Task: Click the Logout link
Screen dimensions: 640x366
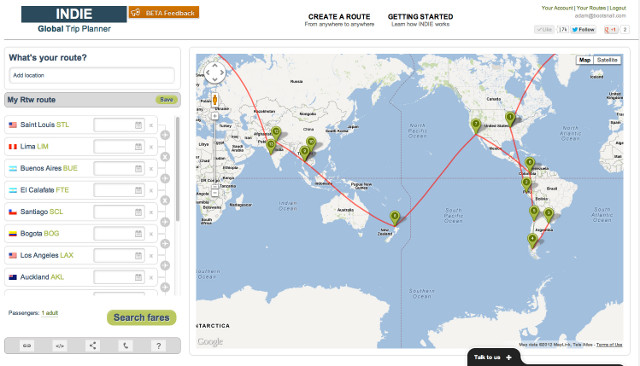Action: (618, 8)
